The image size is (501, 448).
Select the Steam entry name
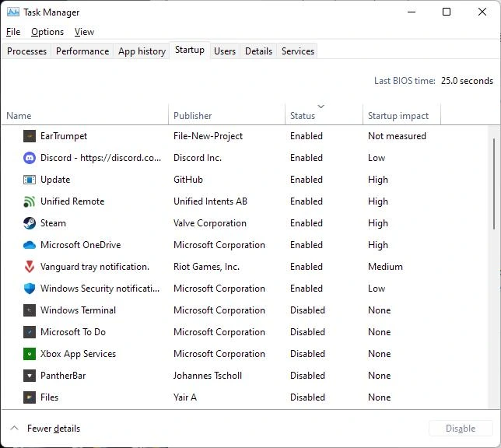[x=53, y=223]
